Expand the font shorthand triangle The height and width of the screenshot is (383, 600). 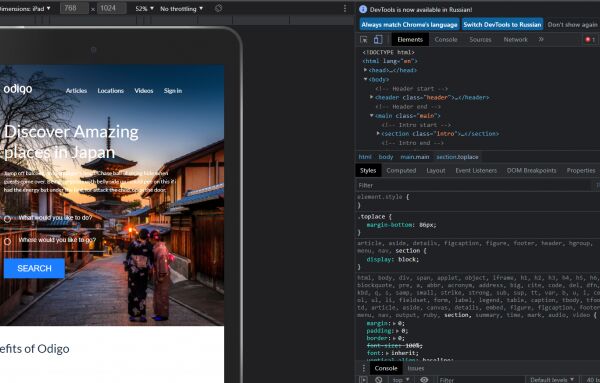click(x=388, y=353)
